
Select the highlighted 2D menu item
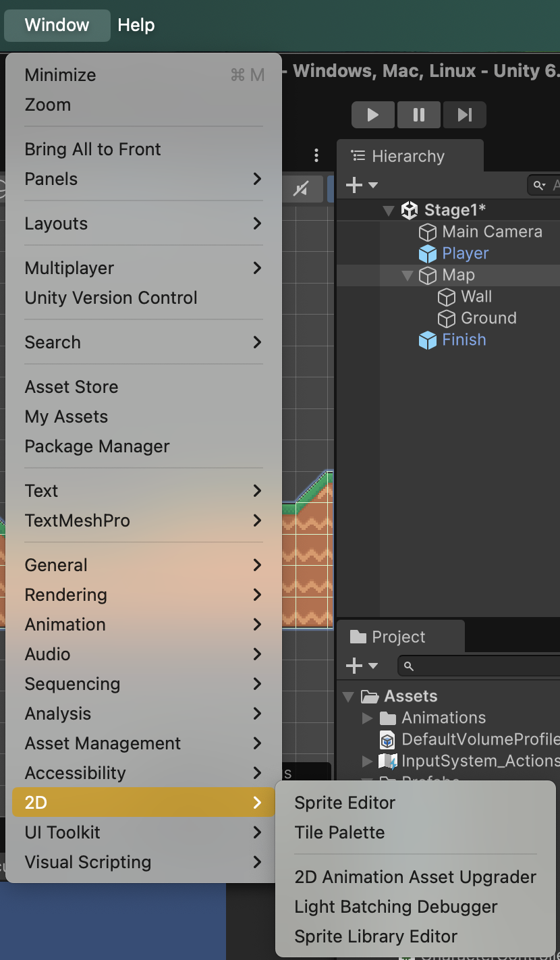click(x=144, y=803)
